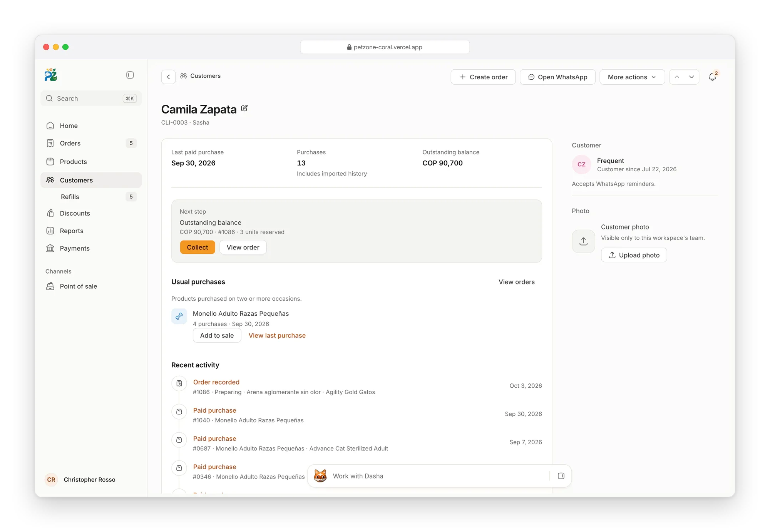Image resolution: width=770 pixels, height=532 pixels.
Task: Open the Order recorded activity entry
Action: click(216, 382)
